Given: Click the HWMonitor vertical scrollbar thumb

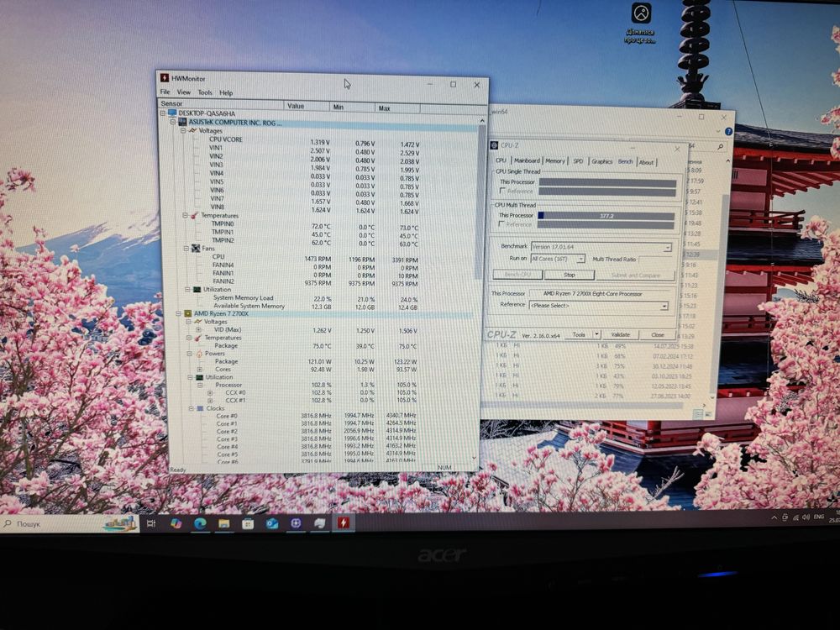Looking at the screenshot, I should click(481, 201).
